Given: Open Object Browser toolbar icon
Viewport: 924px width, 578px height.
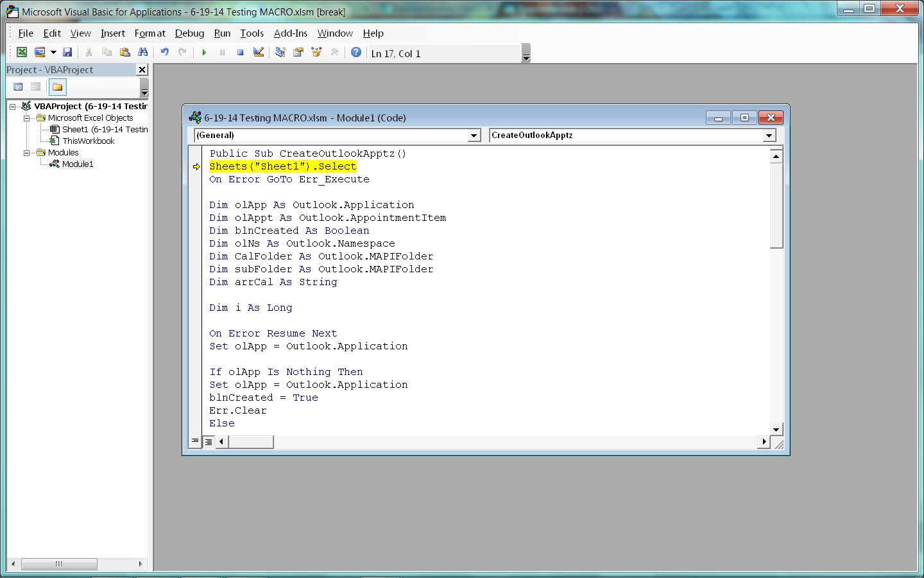Looking at the screenshot, I should coord(316,53).
